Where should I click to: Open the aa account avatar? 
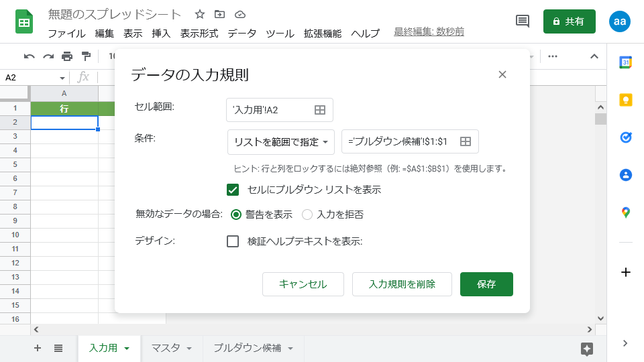pyautogui.click(x=619, y=21)
